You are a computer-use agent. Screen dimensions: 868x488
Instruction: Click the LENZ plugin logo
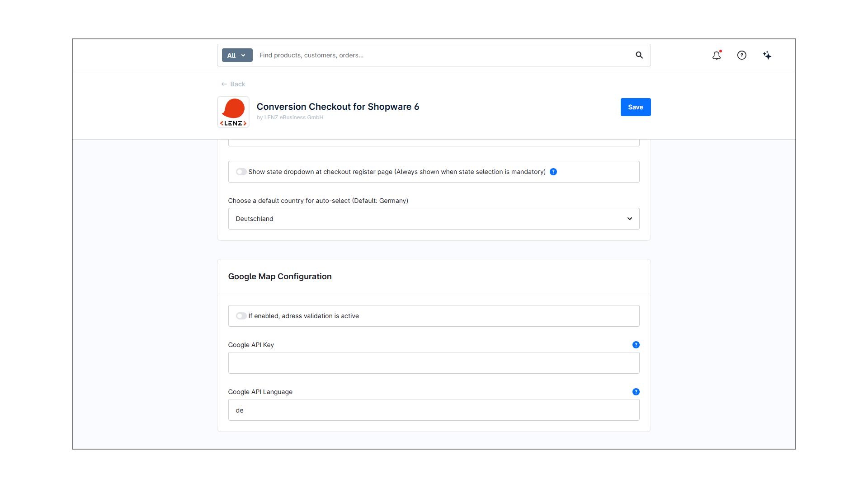(233, 112)
